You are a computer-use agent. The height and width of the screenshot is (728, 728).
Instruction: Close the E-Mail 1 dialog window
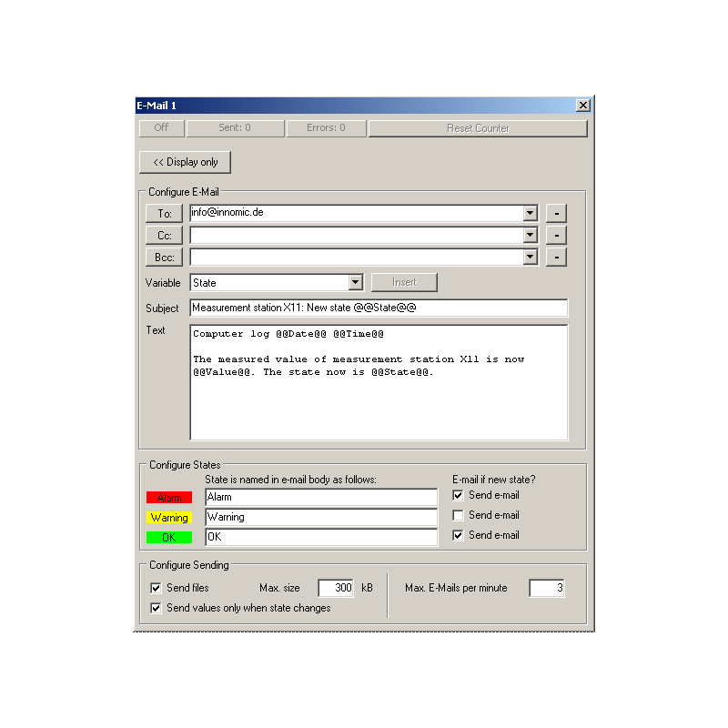583,106
